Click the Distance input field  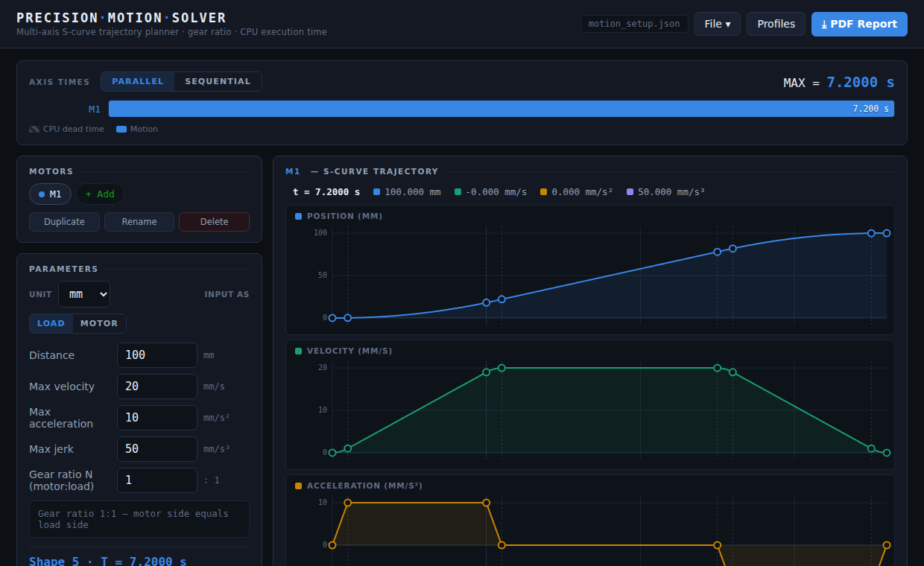point(157,355)
